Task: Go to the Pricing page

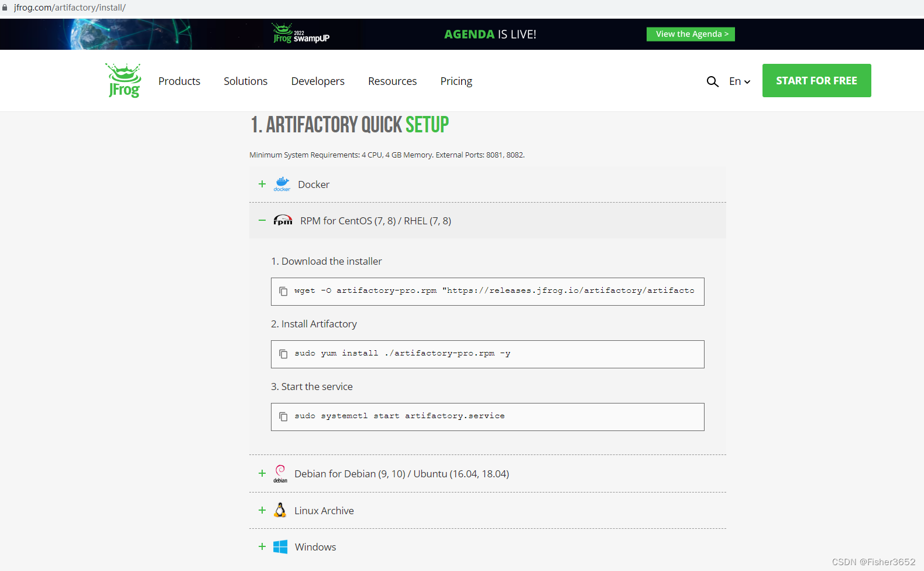Action: tap(456, 81)
